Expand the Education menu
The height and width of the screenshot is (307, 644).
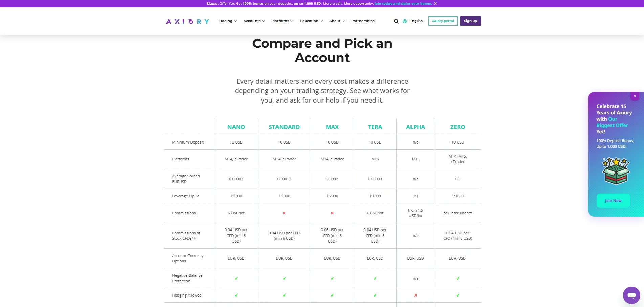pos(311,21)
